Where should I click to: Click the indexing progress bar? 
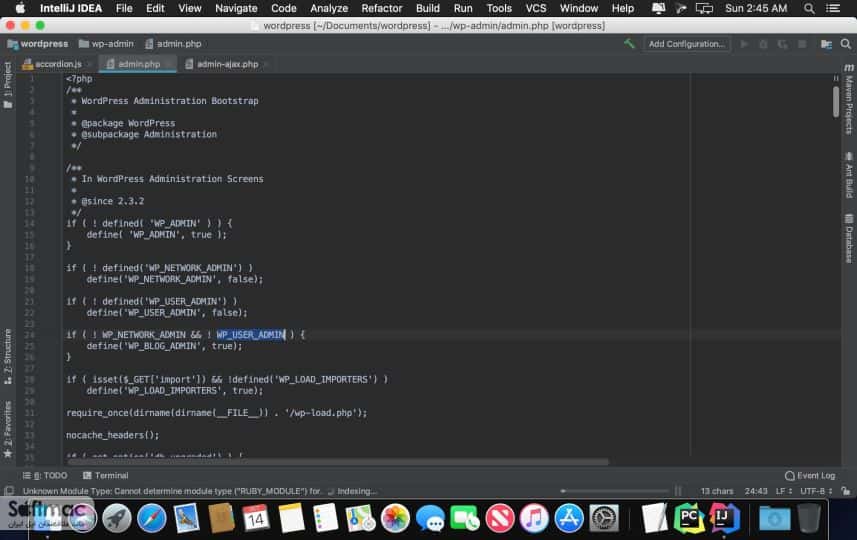(615, 491)
